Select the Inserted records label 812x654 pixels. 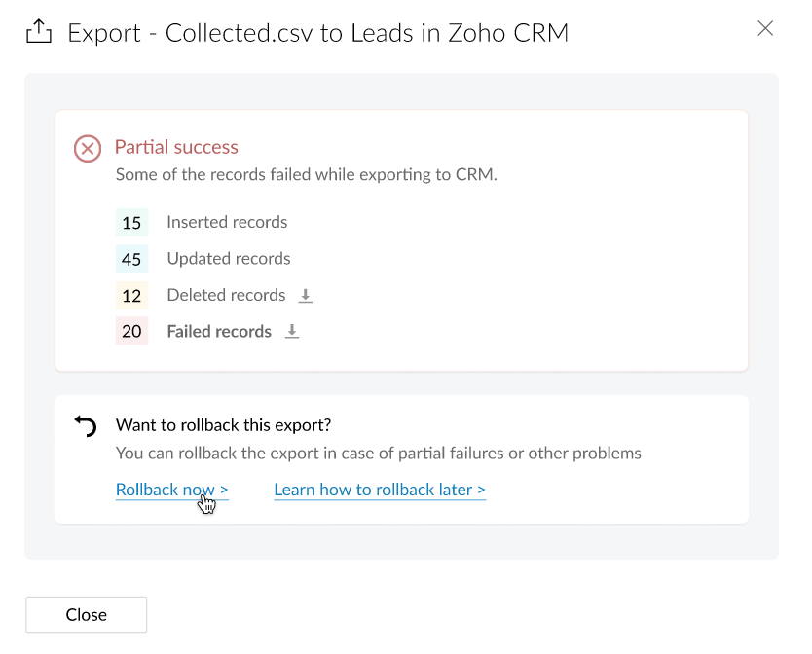coord(227,222)
